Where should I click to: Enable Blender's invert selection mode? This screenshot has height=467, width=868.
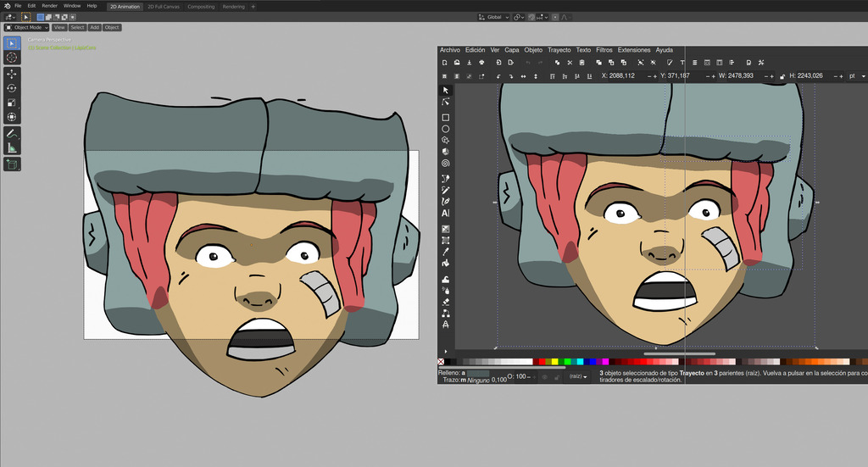(x=64, y=17)
